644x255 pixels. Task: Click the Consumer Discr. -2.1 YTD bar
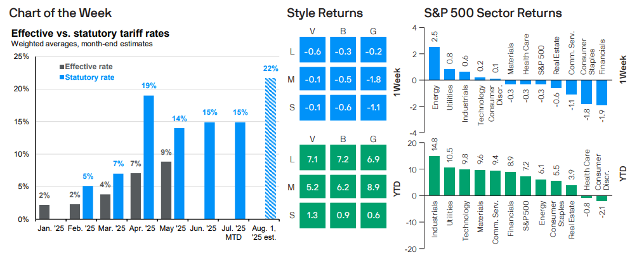point(601,199)
